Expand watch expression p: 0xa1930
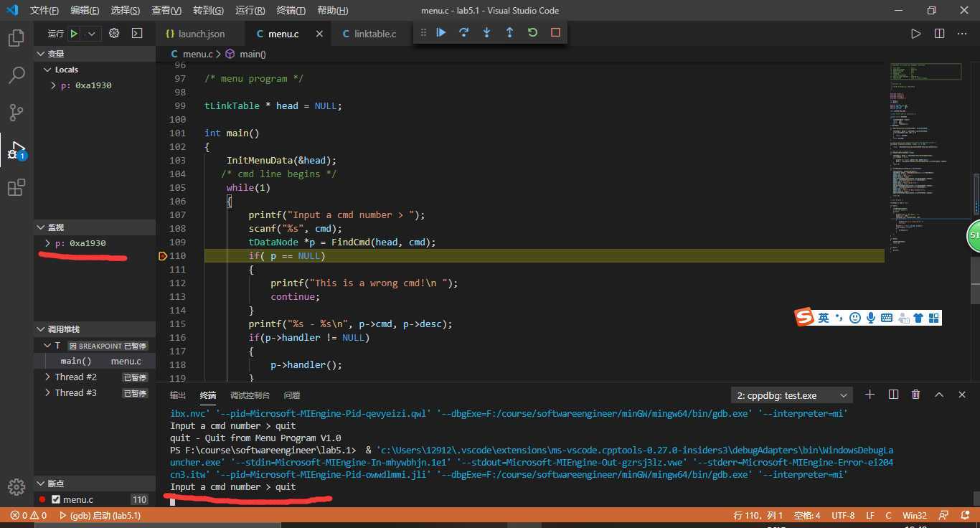Image resolution: width=980 pixels, height=528 pixels. [x=47, y=243]
